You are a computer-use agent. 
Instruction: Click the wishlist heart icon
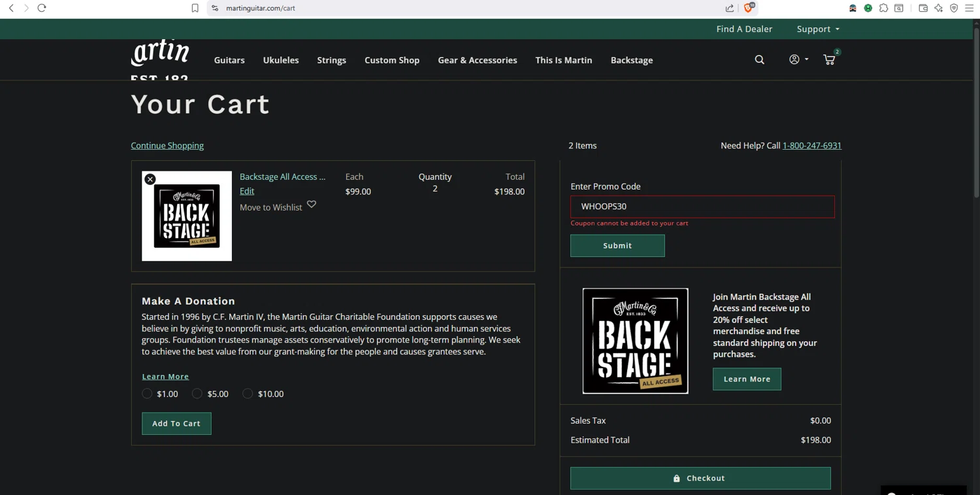(312, 204)
